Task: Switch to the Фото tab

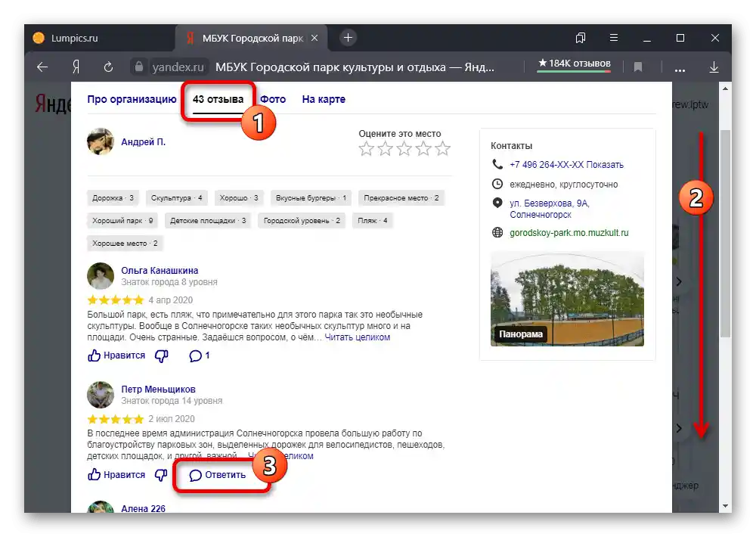Action: (x=273, y=99)
